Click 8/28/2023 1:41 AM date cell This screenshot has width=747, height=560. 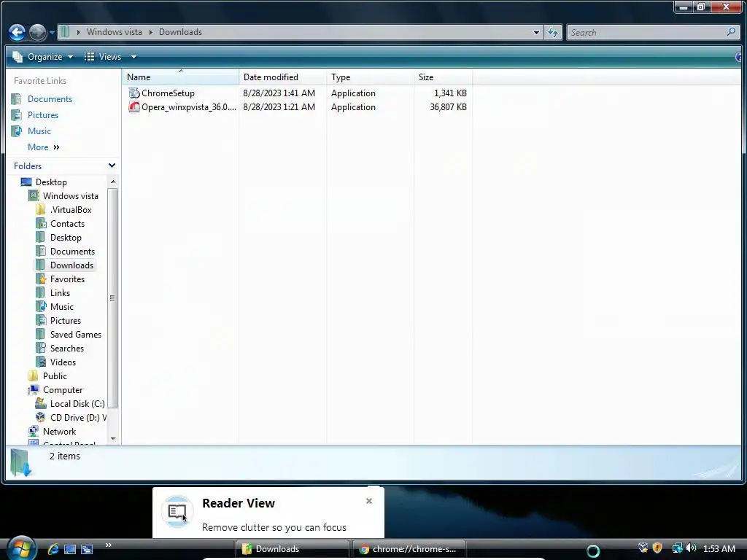pyautogui.click(x=279, y=93)
